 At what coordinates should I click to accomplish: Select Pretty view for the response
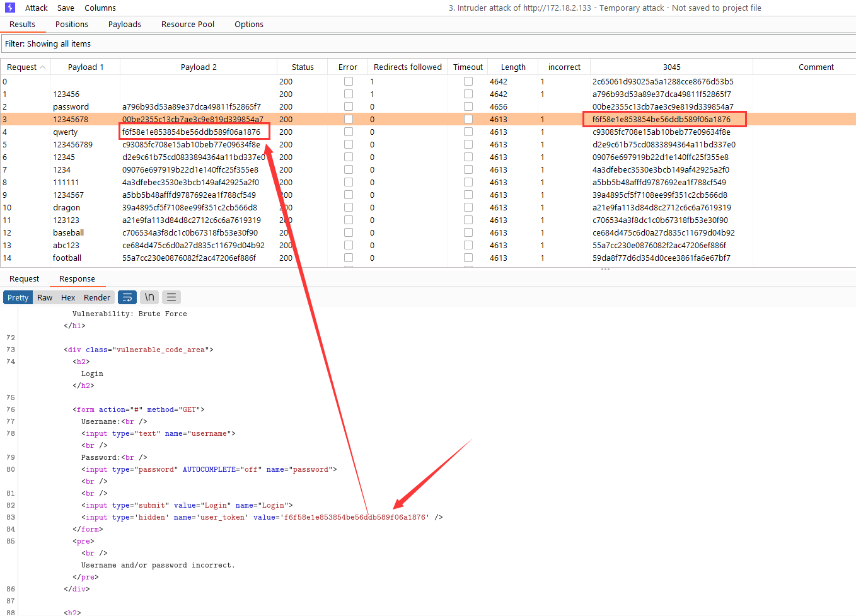click(x=18, y=297)
